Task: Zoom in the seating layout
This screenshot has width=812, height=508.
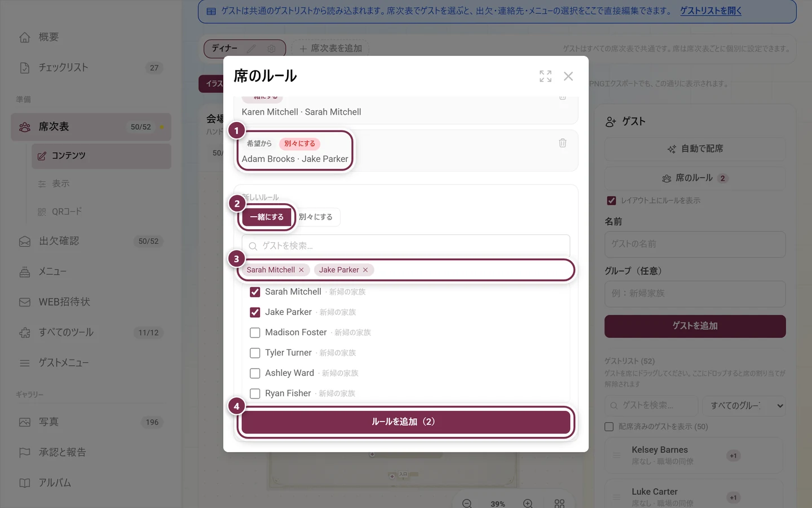Action: pyautogui.click(x=528, y=503)
